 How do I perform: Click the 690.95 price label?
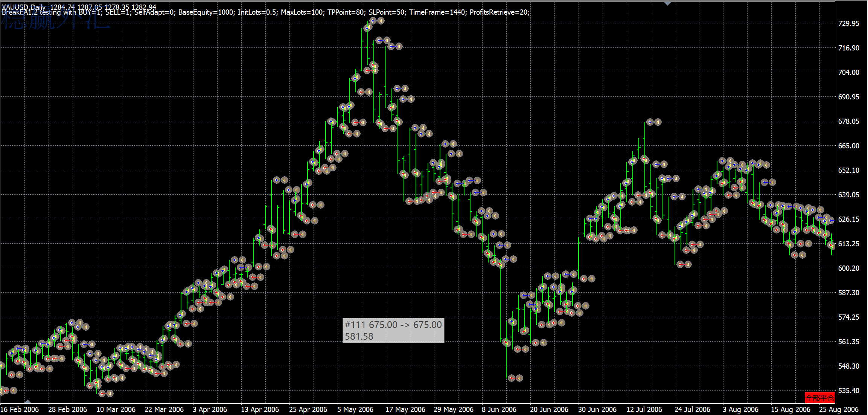[849, 97]
